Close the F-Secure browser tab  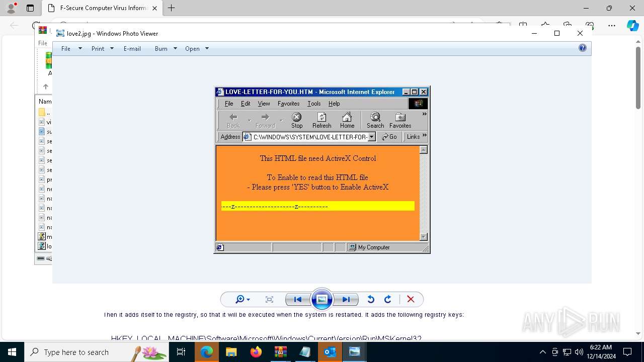tap(154, 8)
